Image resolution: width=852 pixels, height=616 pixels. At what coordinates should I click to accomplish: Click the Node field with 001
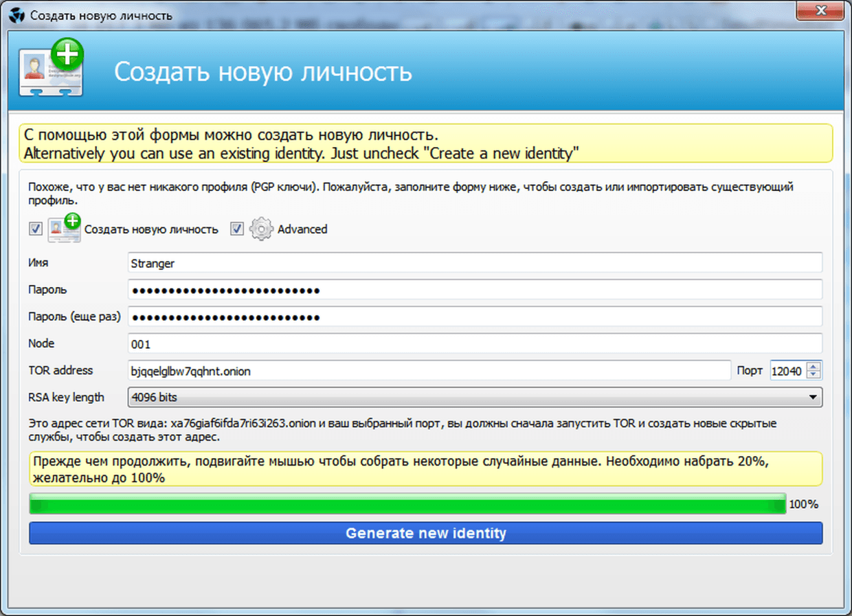[474, 343]
